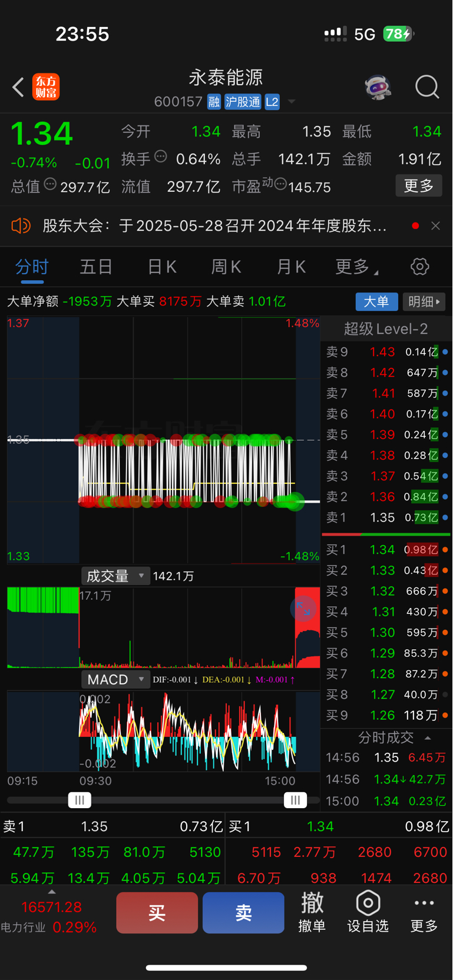Tap the 融 margin badge
The image size is (453, 980).
(214, 102)
